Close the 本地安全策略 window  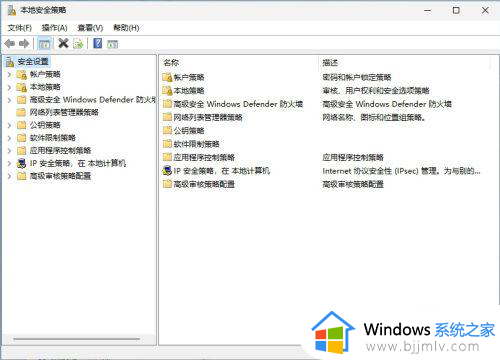click(485, 10)
